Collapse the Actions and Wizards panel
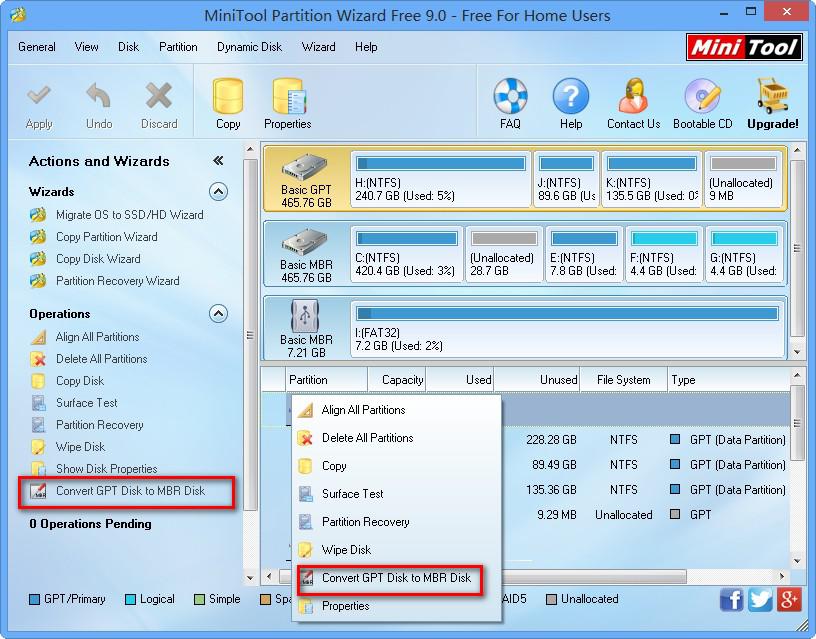The height and width of the screenshot is (639, 816). tap(220, 161)
